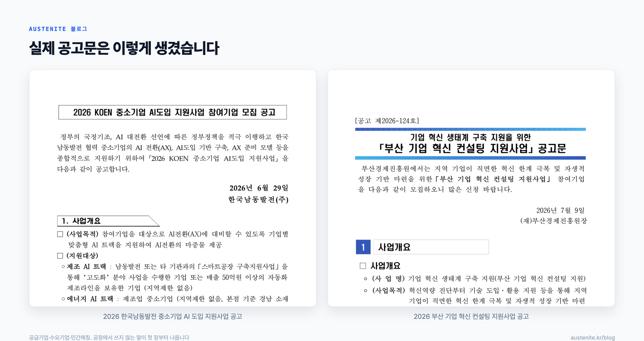The height and width of the screenshot is (341, 644).
Task: Click the date 2026년 7월 9일
Action: click(x=560, y=210)
